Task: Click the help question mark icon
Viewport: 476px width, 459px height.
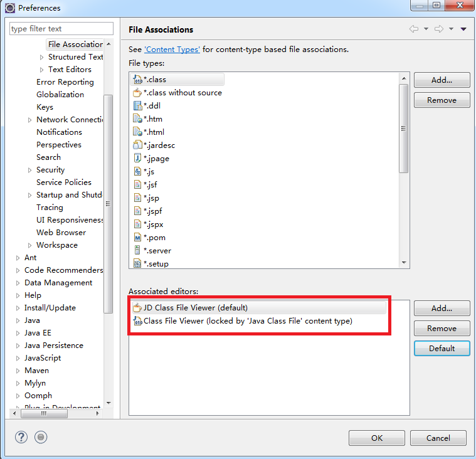Action: [21, 437]
